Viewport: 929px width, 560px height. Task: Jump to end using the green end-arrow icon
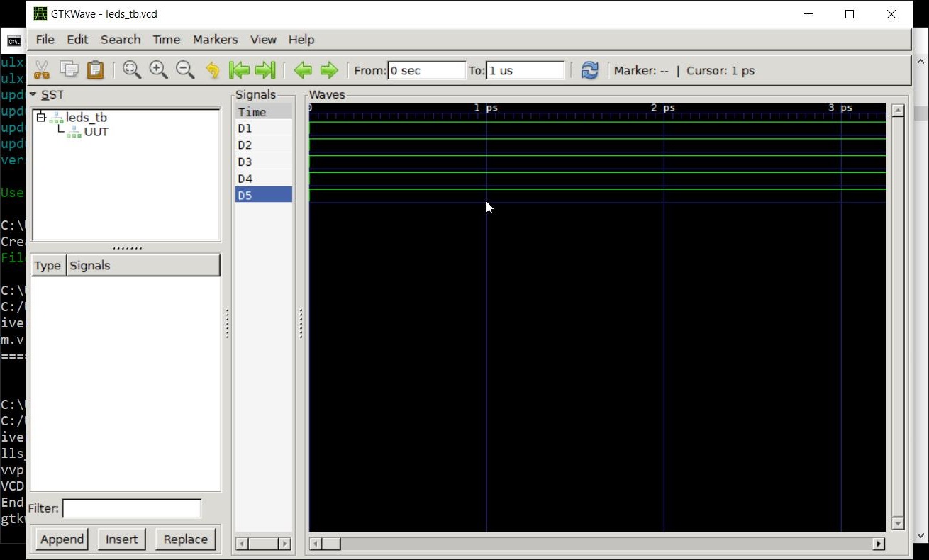[x=264, y=70]
